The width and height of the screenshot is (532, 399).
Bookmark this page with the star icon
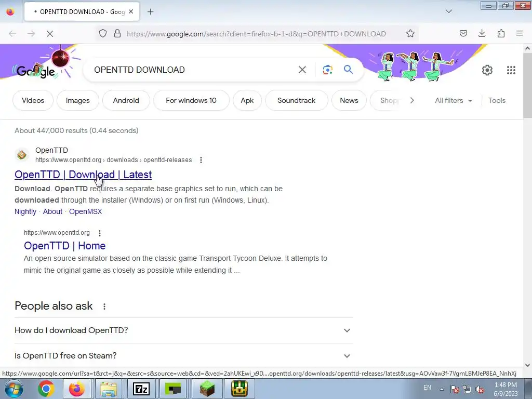(410, 33)
